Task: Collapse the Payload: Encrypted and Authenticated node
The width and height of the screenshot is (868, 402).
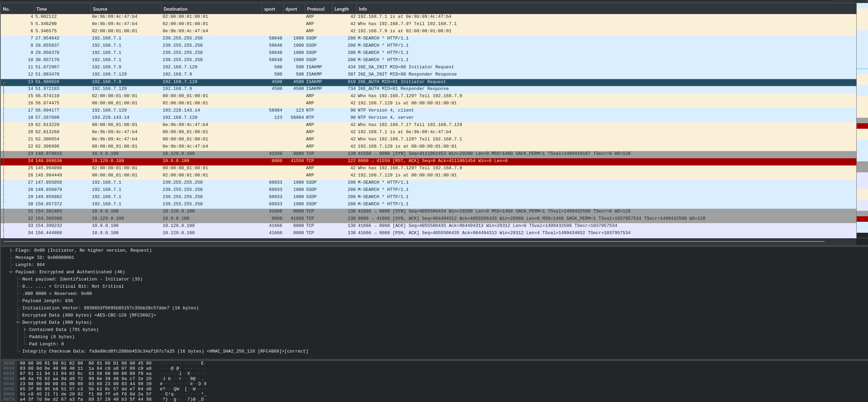Action: point(11,272)
